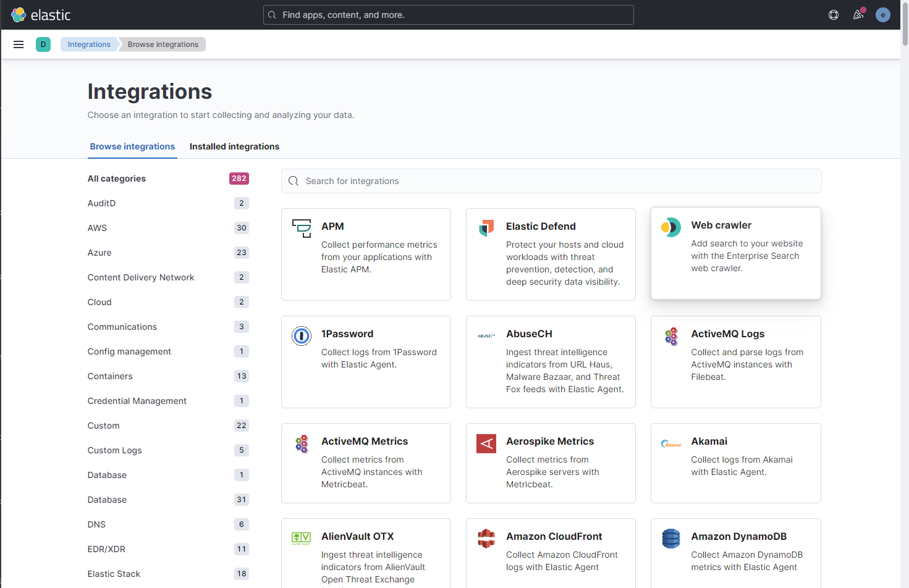Filter by the Database category with 31

(168, 500)
